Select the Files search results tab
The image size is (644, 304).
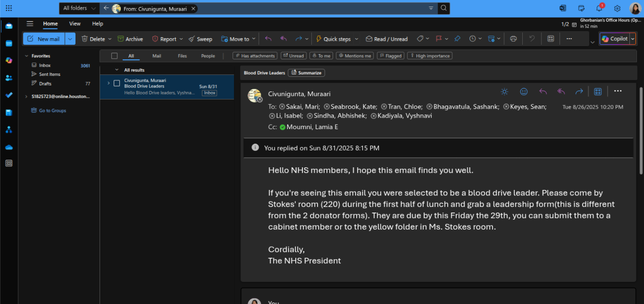pos(182,56)
